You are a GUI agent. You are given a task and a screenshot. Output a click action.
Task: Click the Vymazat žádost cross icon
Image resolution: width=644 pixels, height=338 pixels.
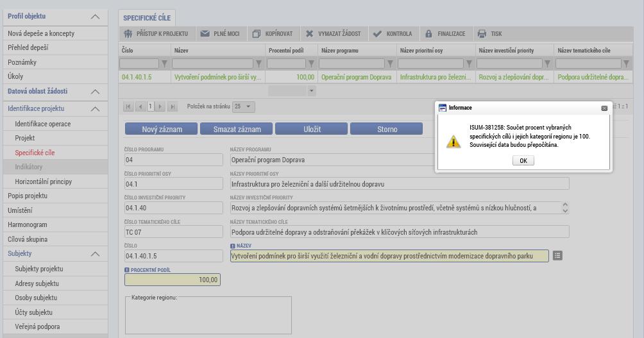pos(309,34)
